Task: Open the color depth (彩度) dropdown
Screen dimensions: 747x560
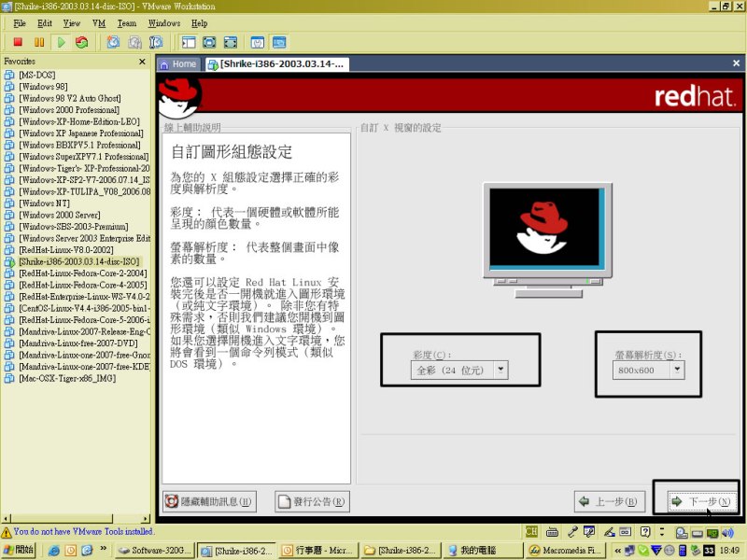Action: pos(459,370)
